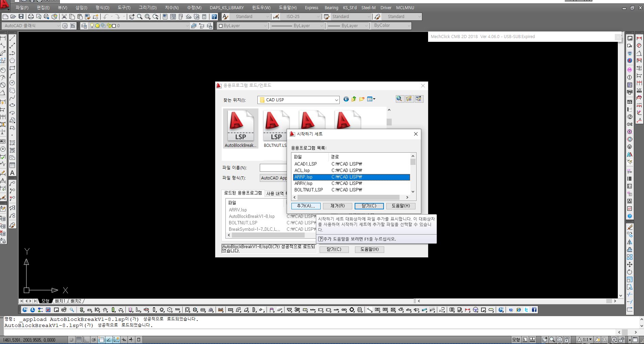The image size is (644, 344).
Task: Expand the layer '0' dropdown
Action: [x=187, y=26]
